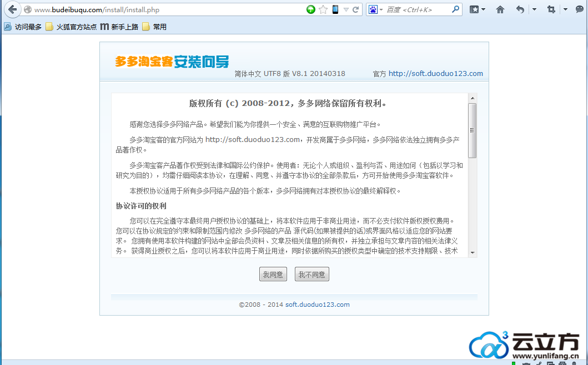The image size is (588, 365).
Task: Open the 访问最多 bookmark
Action: (x=23, y=27)
